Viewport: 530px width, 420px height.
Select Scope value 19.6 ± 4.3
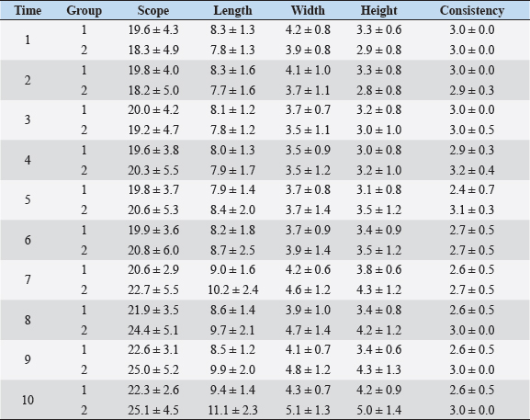153,29
